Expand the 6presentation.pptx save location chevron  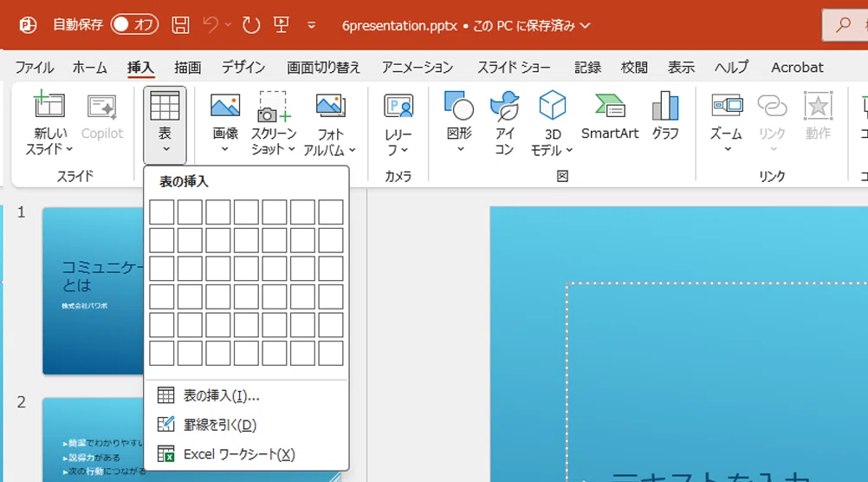click(585, 26)
